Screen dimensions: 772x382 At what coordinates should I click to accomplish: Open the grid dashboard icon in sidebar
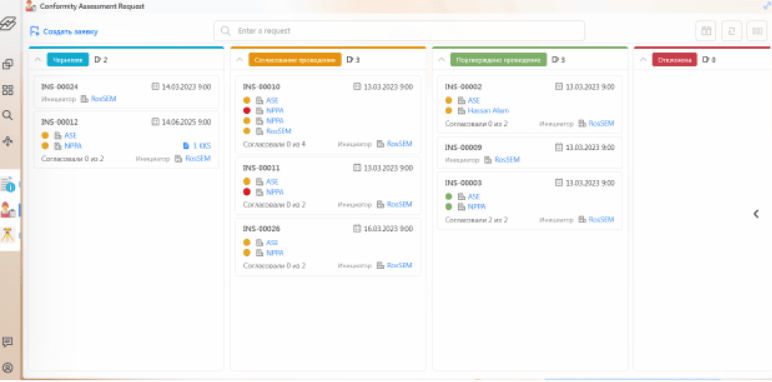pyautogui.click(x=7, y=90)
